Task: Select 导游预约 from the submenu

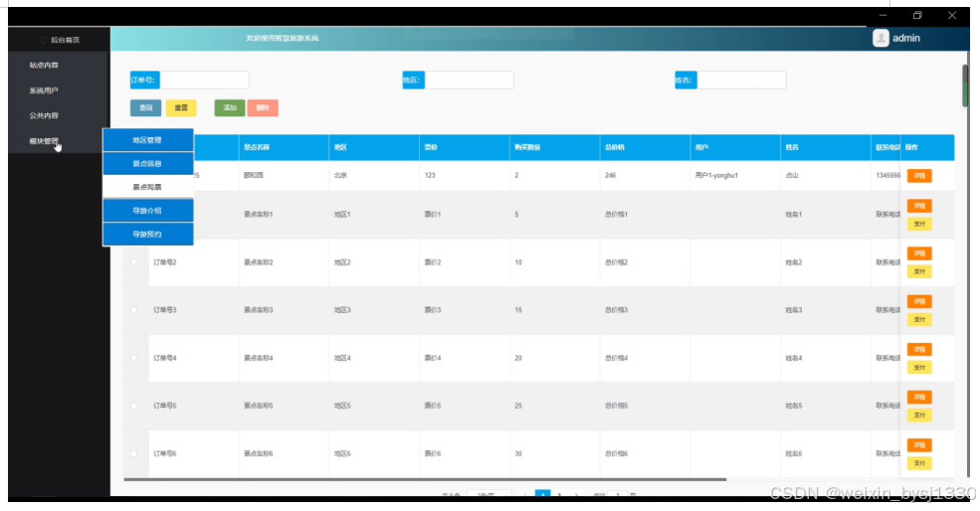Action: point(147,235)
